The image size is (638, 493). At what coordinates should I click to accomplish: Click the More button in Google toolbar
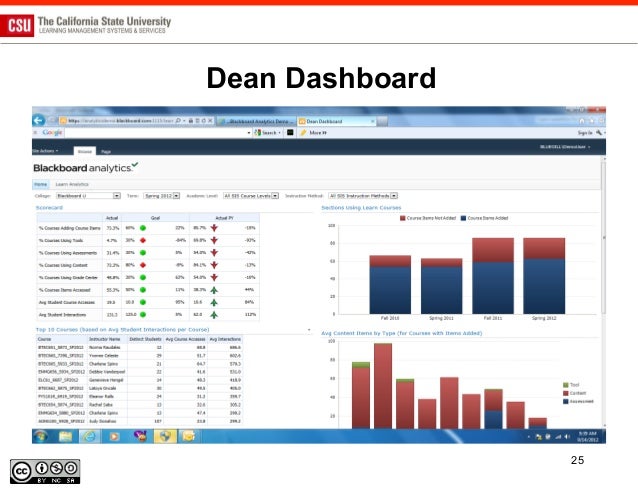coord(317,133)
